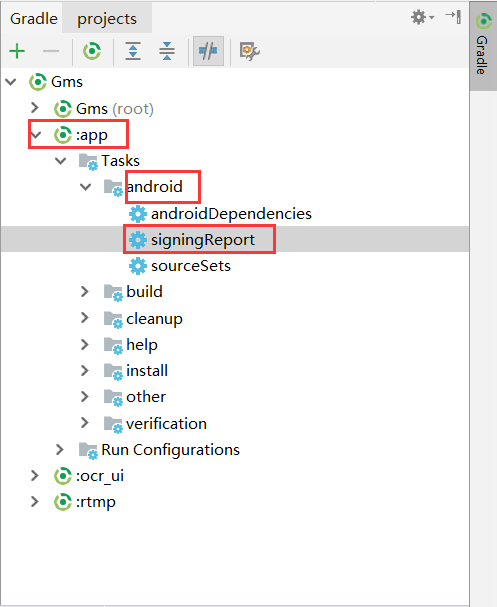Select the "android" group label
Screen dimensions: 497x607
(154, 187)
